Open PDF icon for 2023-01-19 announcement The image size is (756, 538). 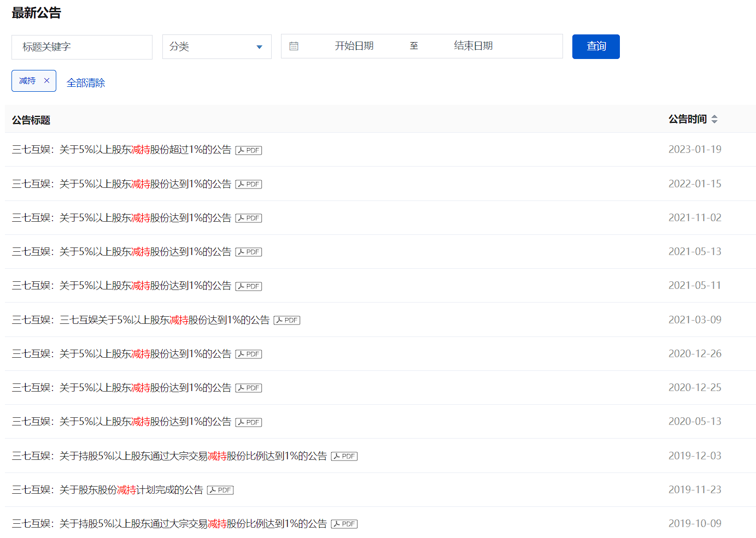(249, 150)
